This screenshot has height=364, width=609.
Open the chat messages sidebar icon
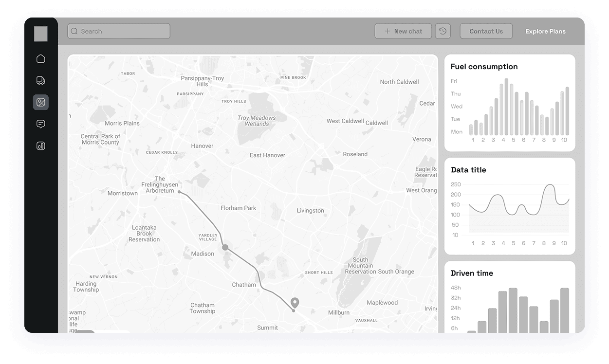pyautogui.click(x=41, y=124)
